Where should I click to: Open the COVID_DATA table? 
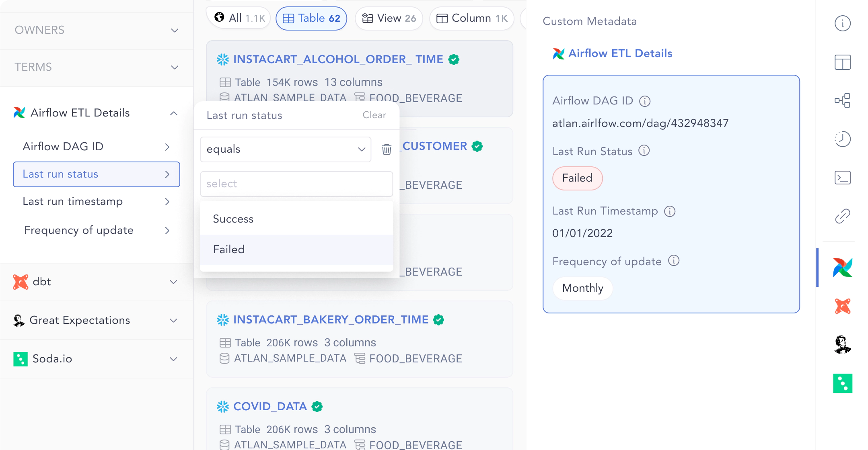(270, 407)
